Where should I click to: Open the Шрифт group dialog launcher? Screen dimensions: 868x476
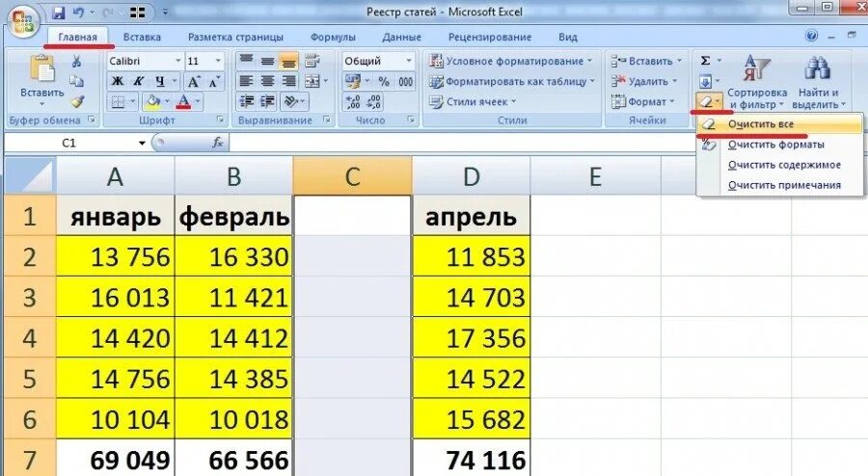220,119
